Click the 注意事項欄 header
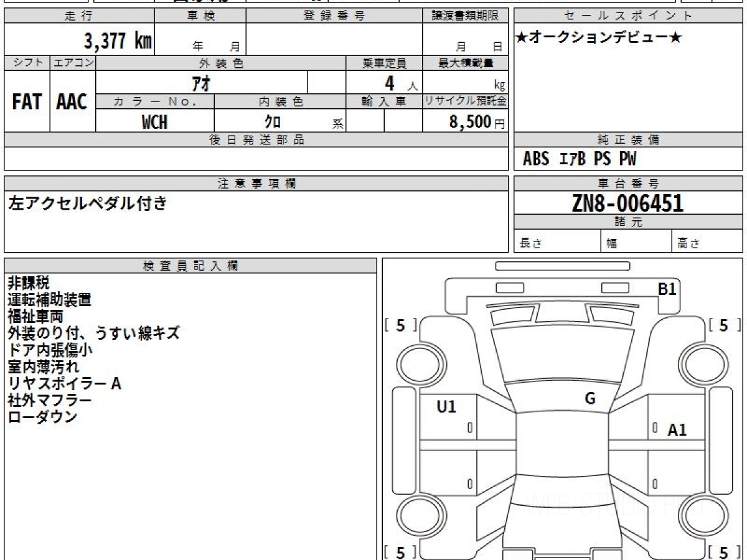747x560 pixels. (256, 184)
